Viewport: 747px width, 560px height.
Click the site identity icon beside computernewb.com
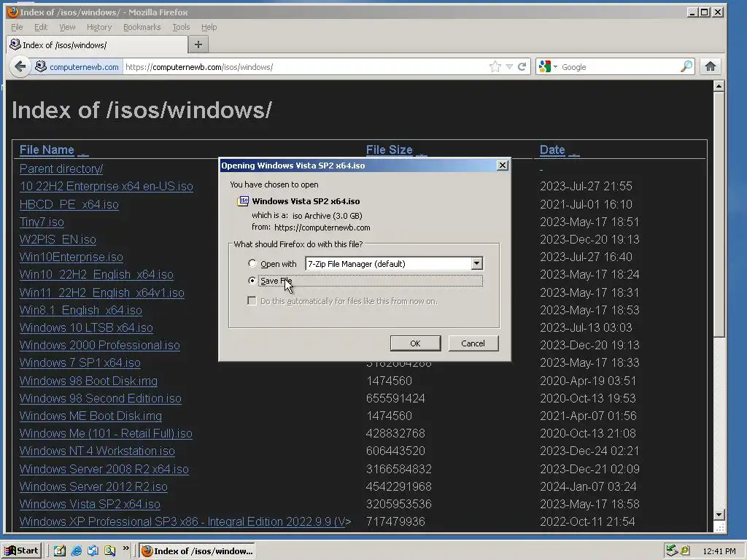[x=41, y=66]
